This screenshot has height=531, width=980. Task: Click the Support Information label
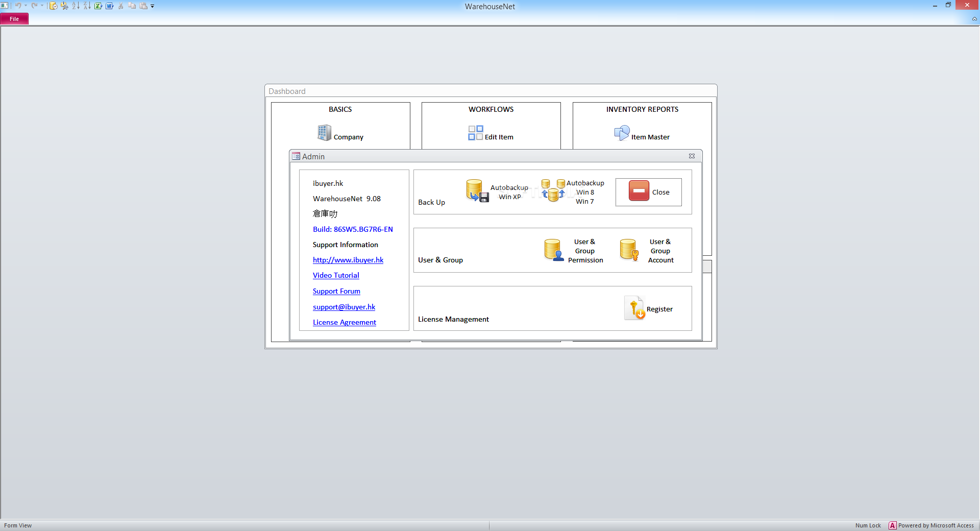click(346, 245)
